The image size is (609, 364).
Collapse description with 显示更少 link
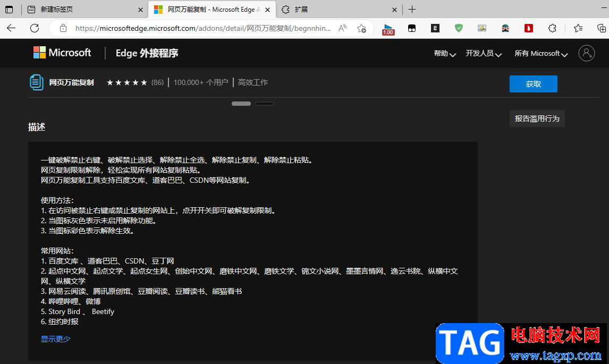point(56,338)
